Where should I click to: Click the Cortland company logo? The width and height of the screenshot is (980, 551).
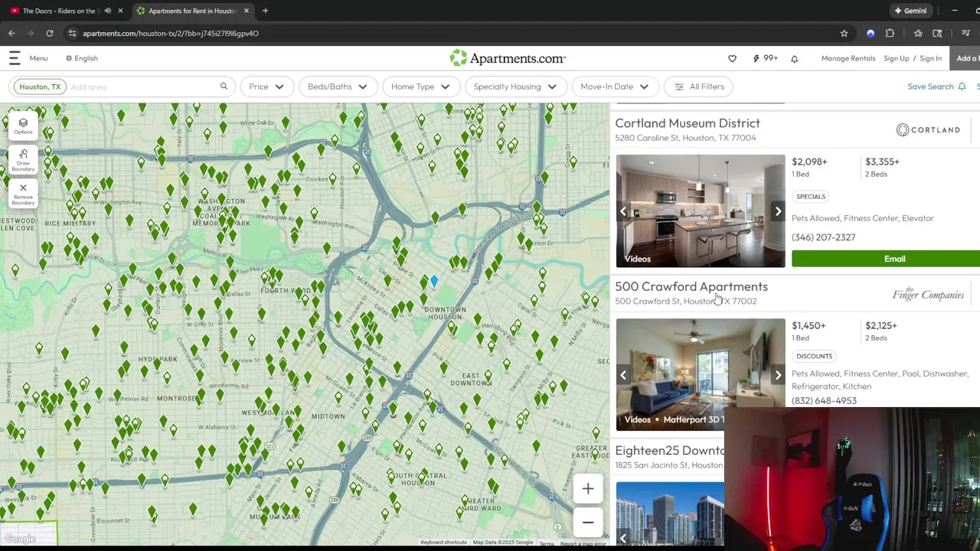pyautogui.click(x=928, y=130)
